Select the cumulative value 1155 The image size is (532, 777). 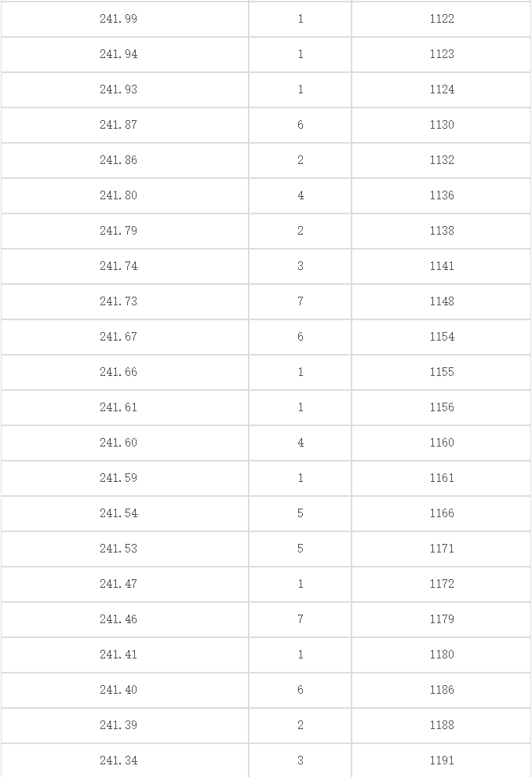pos(442,372)
